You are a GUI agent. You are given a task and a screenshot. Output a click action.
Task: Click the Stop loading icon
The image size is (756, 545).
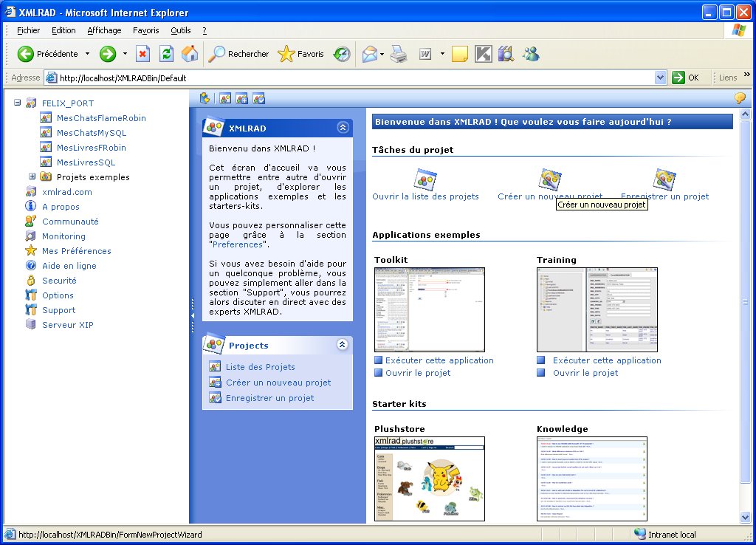pos(143,54)
